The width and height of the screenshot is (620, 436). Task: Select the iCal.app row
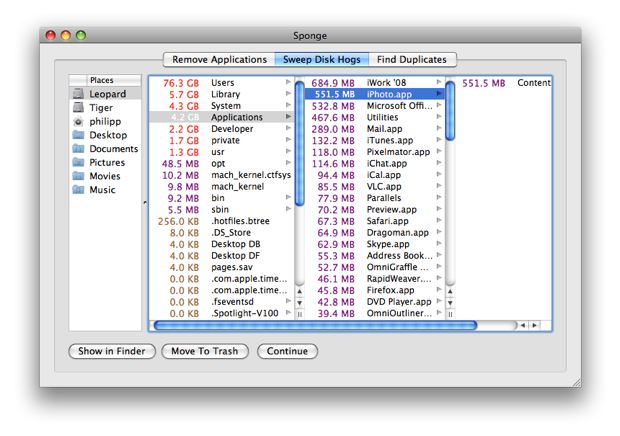tap(374, 175)
